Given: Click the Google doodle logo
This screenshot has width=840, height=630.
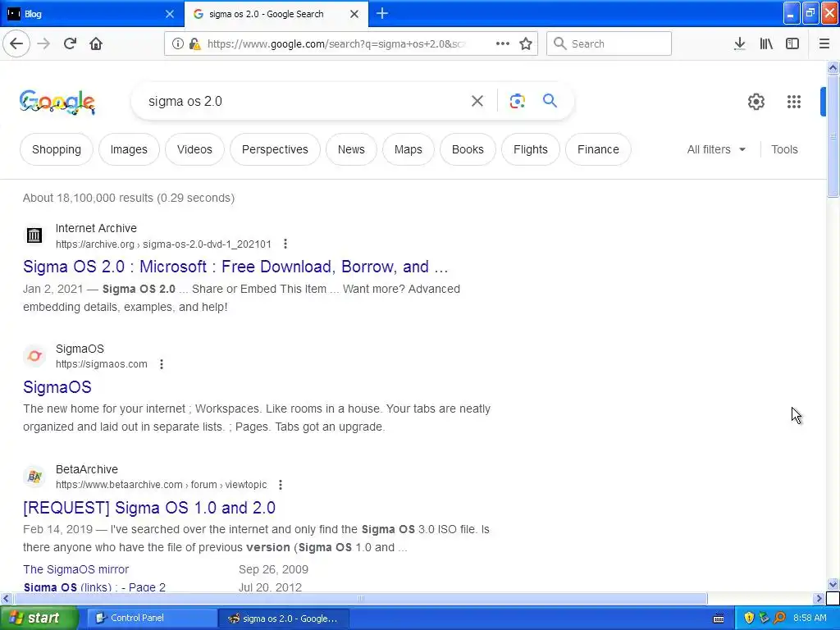Looking at the screenshot, I should point(57,102).
